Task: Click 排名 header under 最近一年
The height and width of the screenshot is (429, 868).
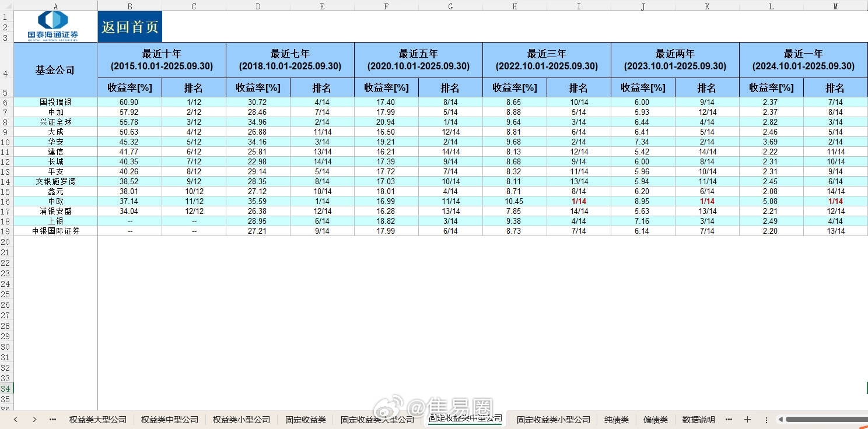Action: [835, 87]
